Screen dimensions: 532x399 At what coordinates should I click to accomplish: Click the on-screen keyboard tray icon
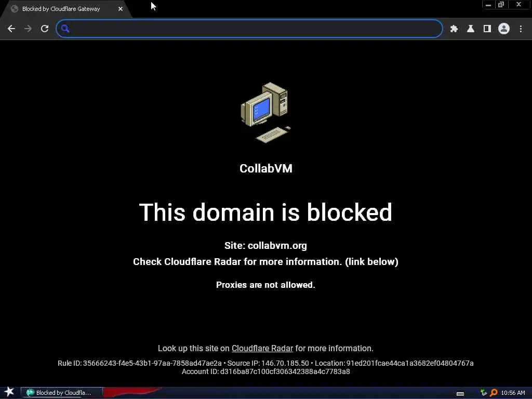460,394
